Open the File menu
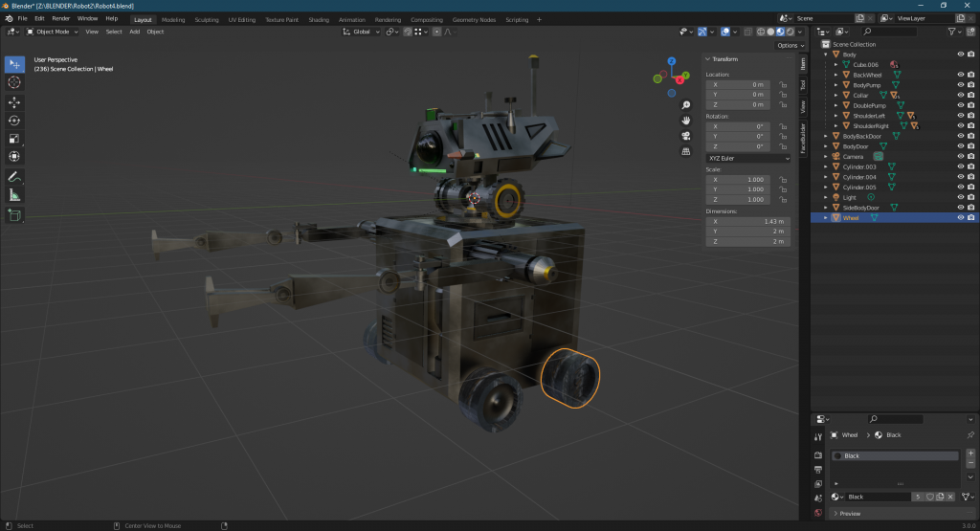980x531 pixels. (x=23, y=19)
